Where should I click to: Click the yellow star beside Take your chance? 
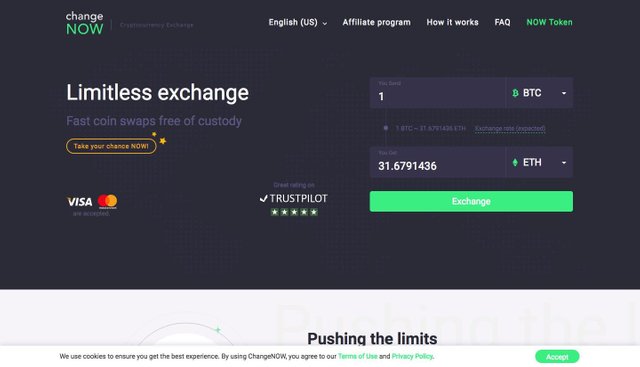pos(162,141)
